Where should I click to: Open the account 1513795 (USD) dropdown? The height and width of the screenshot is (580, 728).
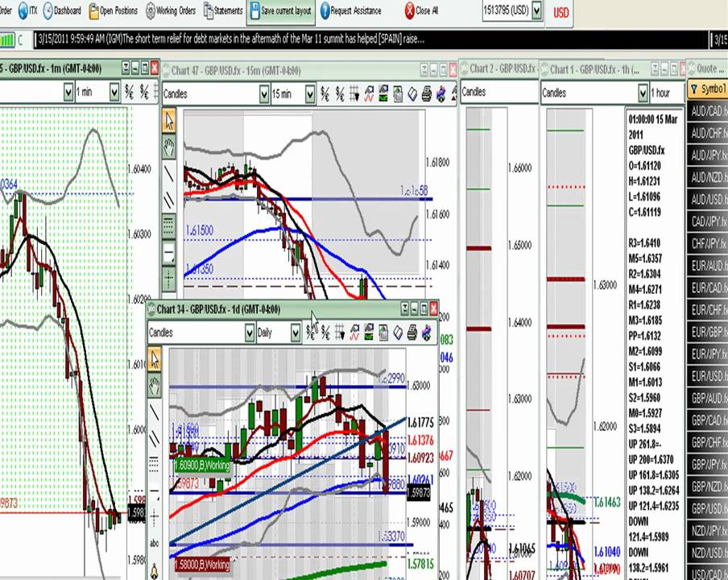click(536, 10)
